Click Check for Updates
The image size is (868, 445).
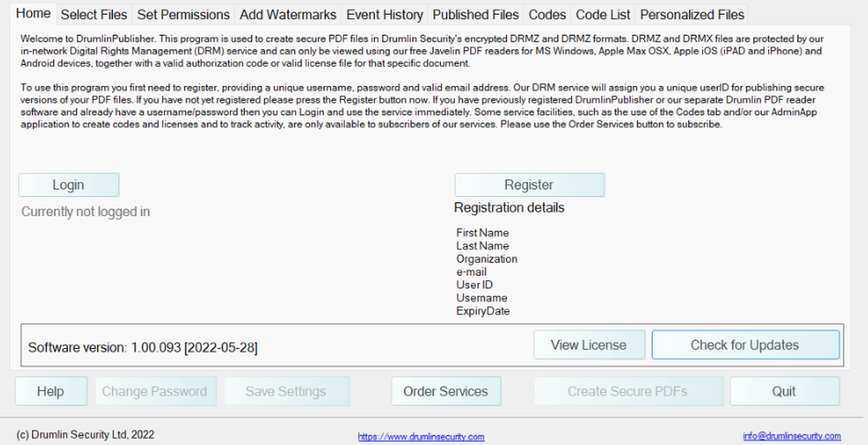[x=745, y=345]
